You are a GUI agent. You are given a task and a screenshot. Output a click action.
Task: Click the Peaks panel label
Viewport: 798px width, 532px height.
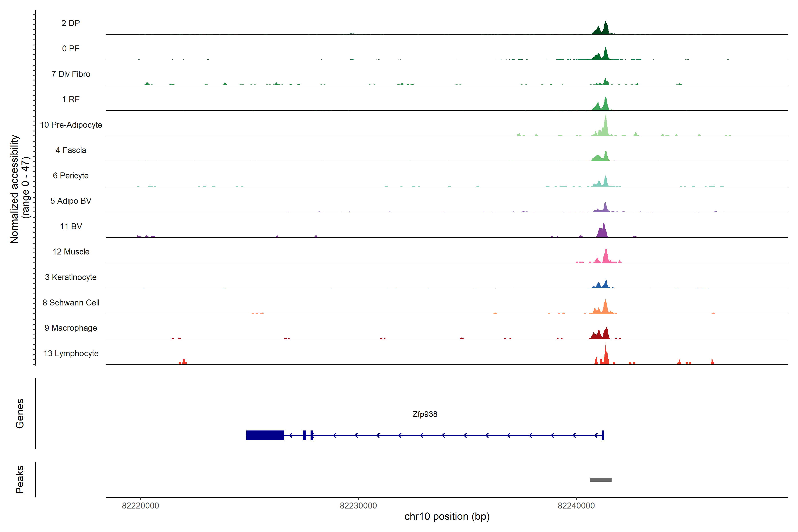point(20,479)
